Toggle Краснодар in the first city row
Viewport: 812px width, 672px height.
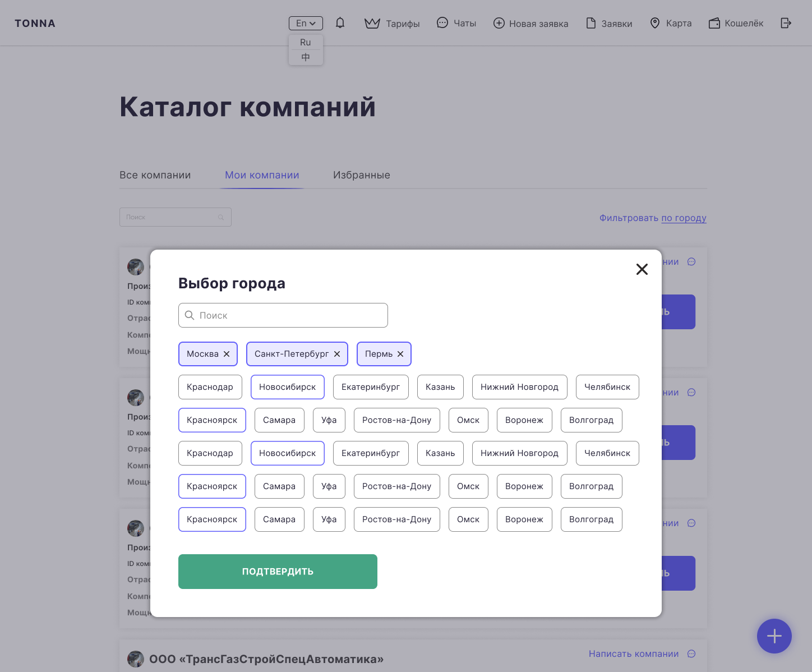click(210, 387)
